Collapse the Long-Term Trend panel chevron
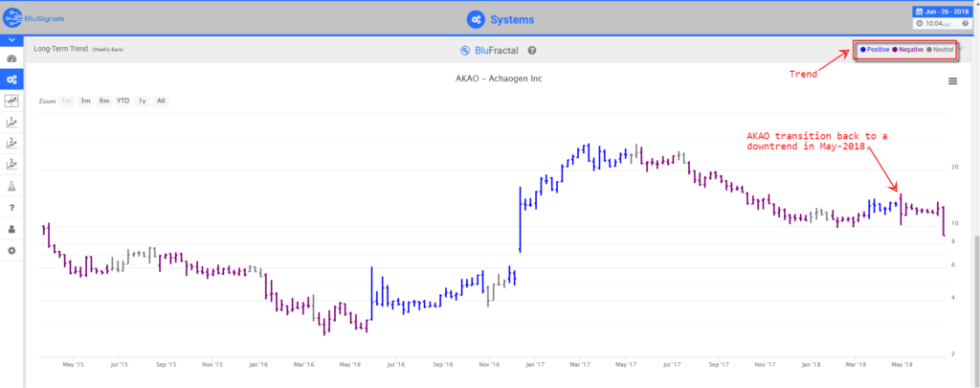Image resolution: width=980 pixels, height=388 pixels. tap(961, 49)
